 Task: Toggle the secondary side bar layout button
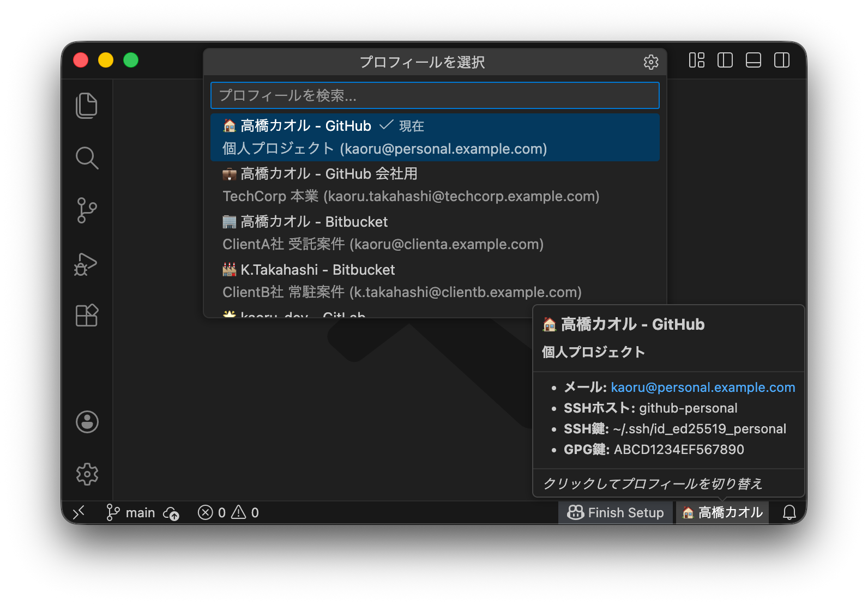782,60
